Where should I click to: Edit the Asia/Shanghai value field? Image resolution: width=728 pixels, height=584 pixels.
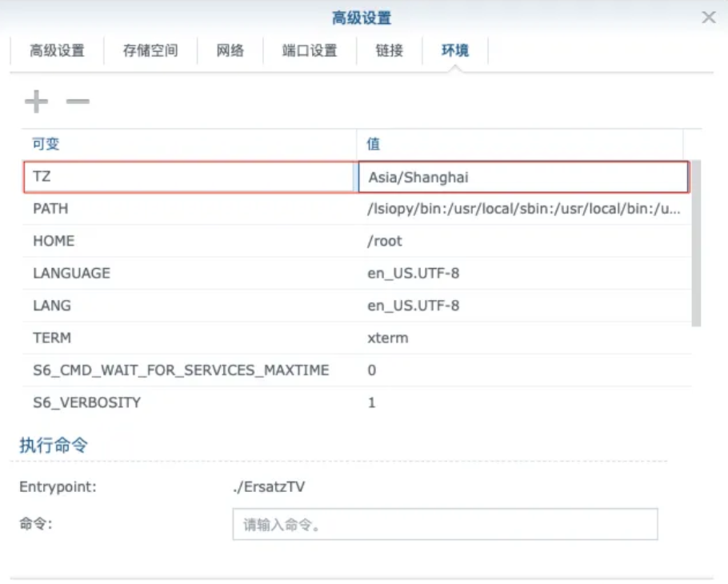(x=523, y=177)
